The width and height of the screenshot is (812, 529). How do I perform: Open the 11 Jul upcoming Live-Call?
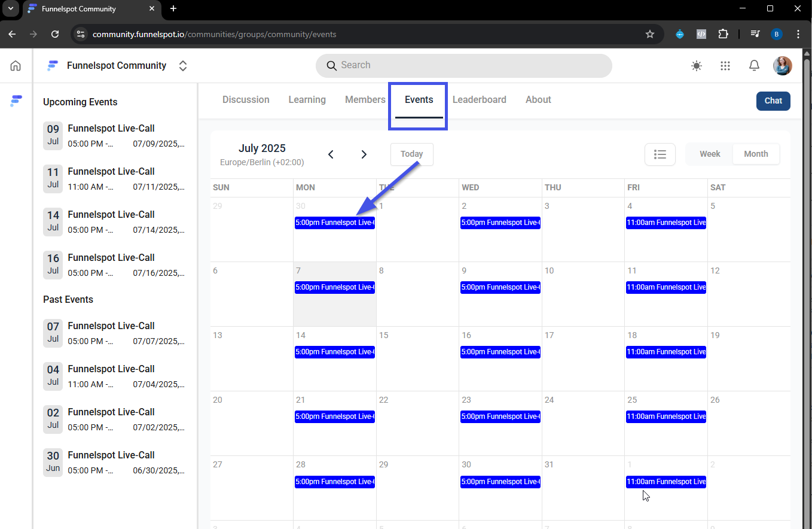point(114,179)
